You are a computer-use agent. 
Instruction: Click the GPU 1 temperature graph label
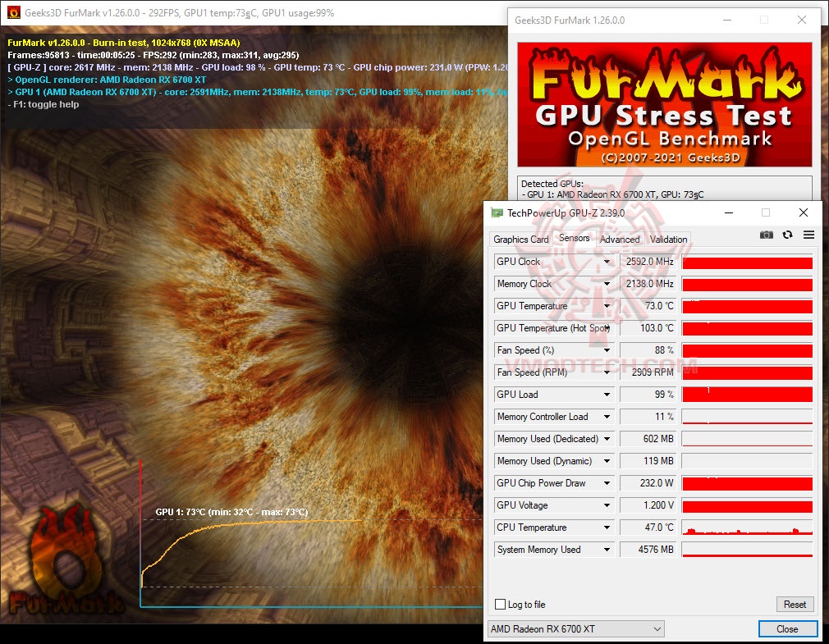click(x=231, y=512)
